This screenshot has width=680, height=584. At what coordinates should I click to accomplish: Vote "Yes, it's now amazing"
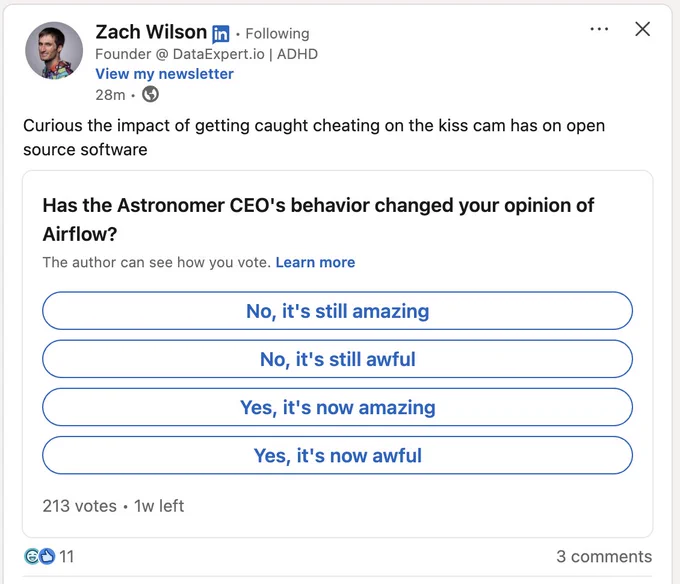click(x=337, y=407)
